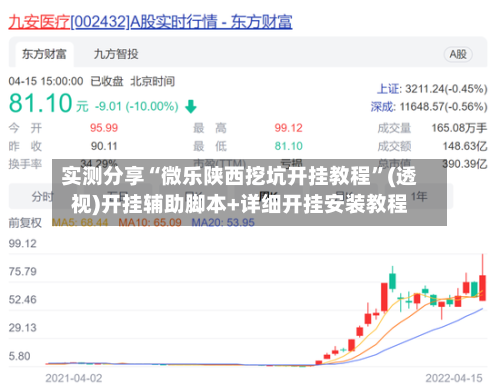Click the MA10: 65.09 indicator
Screen dimensions: 500x385
pos(150,222)
